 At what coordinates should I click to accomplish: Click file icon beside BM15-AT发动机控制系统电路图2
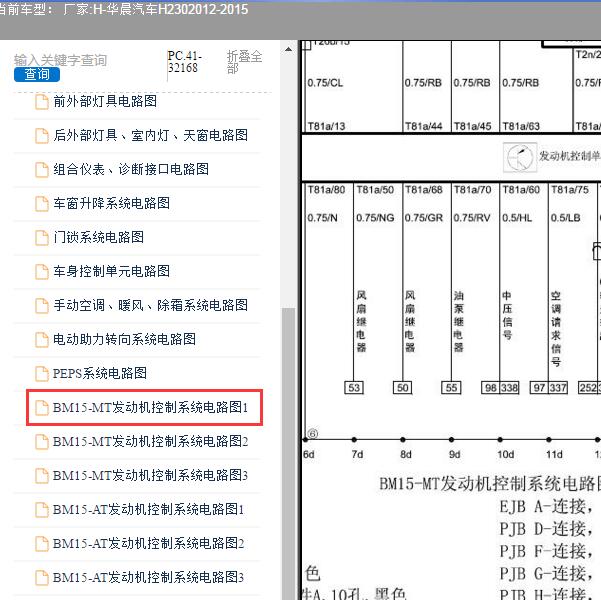pos(42,544)
